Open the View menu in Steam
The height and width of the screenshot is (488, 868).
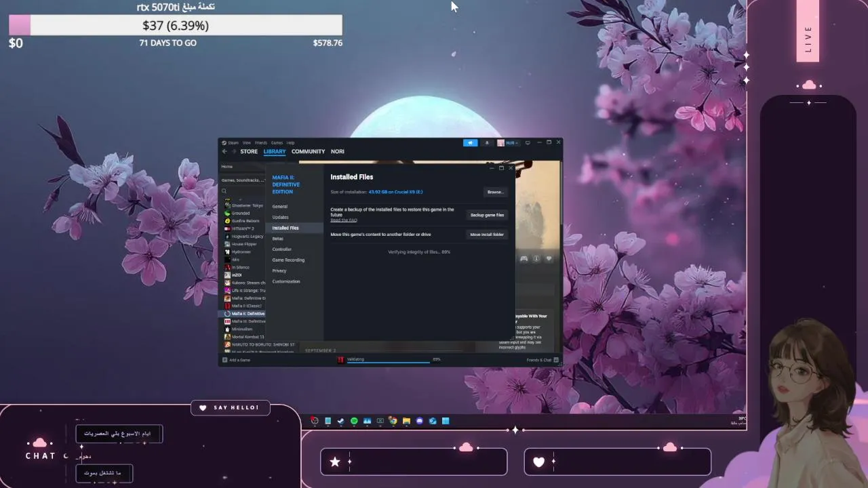[x=247, y=143]
